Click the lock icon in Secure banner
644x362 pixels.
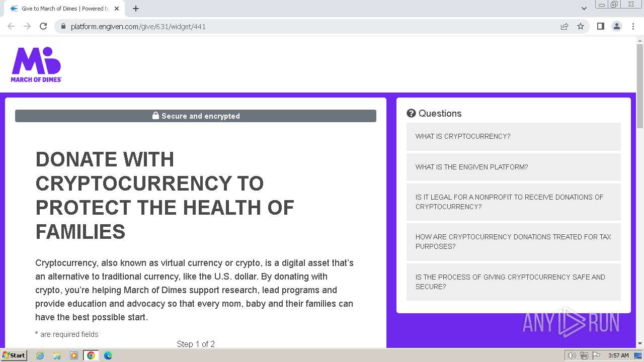(x=156, y=116)
